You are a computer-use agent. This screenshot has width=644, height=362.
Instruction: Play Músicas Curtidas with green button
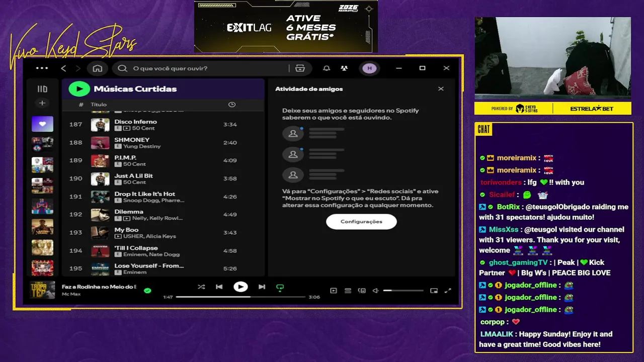point(79,89)
